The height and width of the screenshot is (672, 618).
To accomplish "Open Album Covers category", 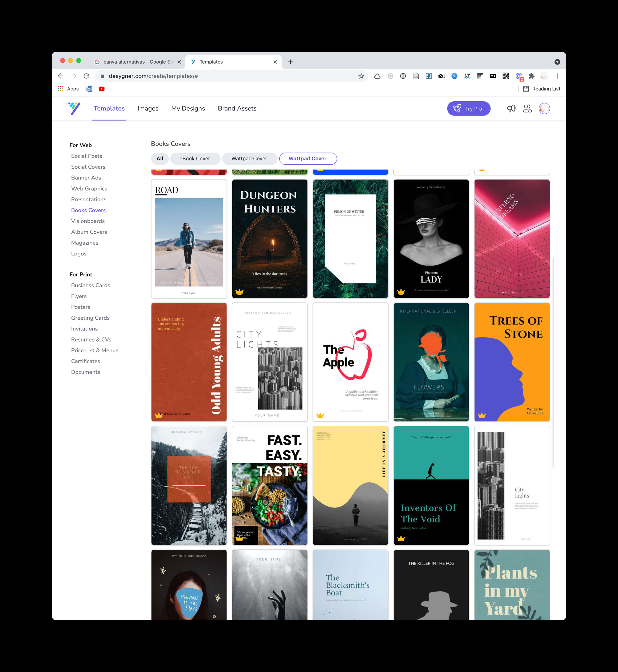I will point(89,232).
